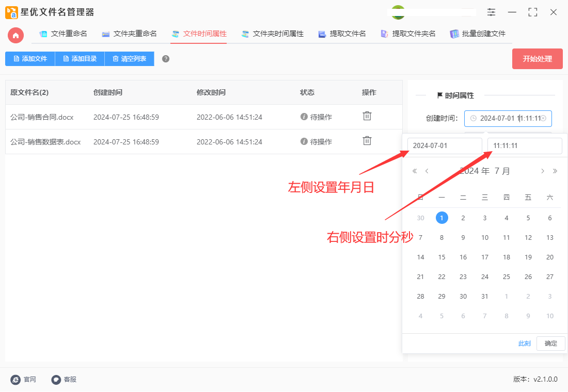Click the date input showing 2024-07-01
Viewport: 568px width, 392px height.
(x=445, y=146)
